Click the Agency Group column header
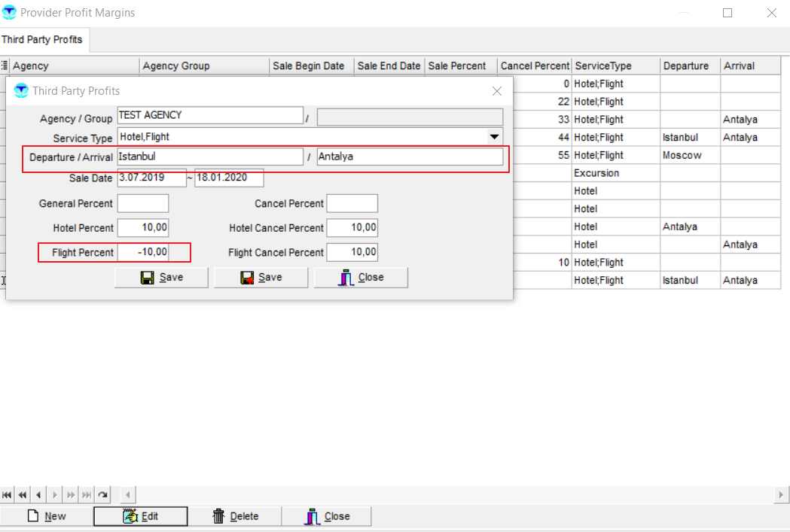Viewport: 790px width, 532px height. pyautogui.click(x=203, y=66)
